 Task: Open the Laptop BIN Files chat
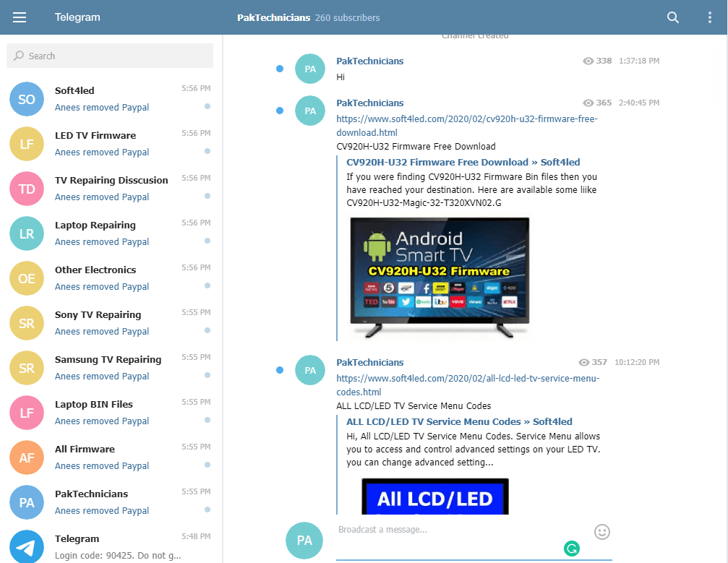pos(111,413)
